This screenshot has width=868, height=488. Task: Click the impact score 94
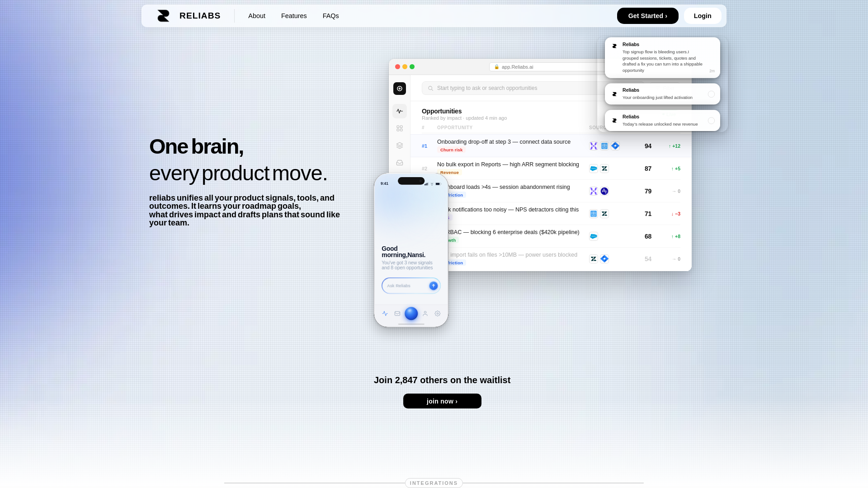(x=648, y=146)
